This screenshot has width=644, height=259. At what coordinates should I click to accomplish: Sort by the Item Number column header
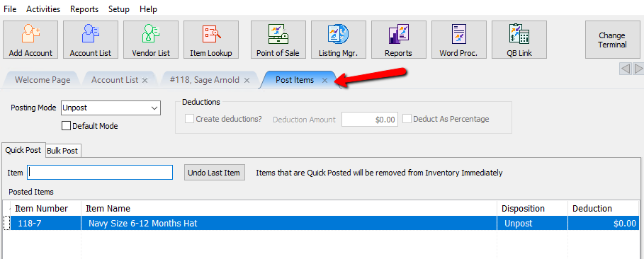(x=45, y=209)
